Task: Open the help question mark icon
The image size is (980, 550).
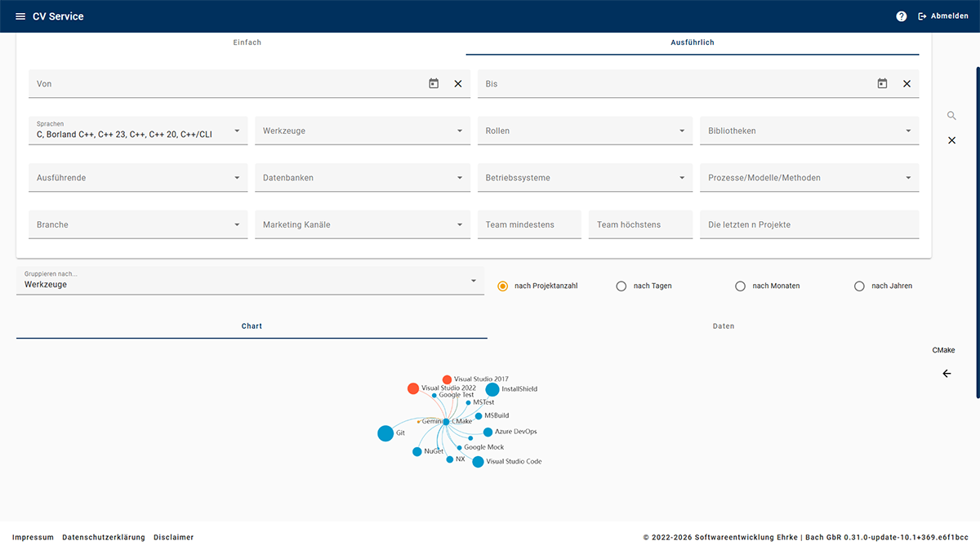Action: [902, 16]
